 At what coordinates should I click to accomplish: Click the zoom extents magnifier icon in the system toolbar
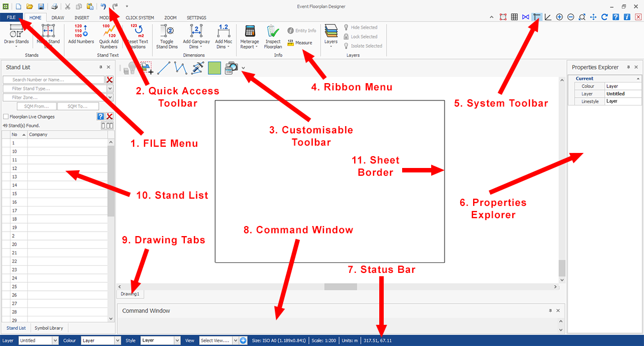(582, 17)
